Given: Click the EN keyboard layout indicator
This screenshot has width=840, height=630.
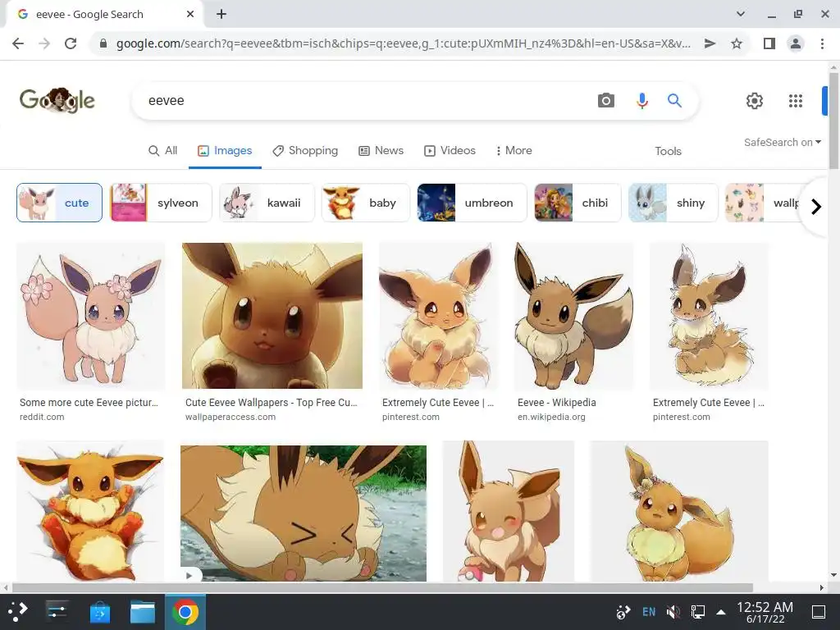Looking at the screenshot, I should (x=649, y=612).
